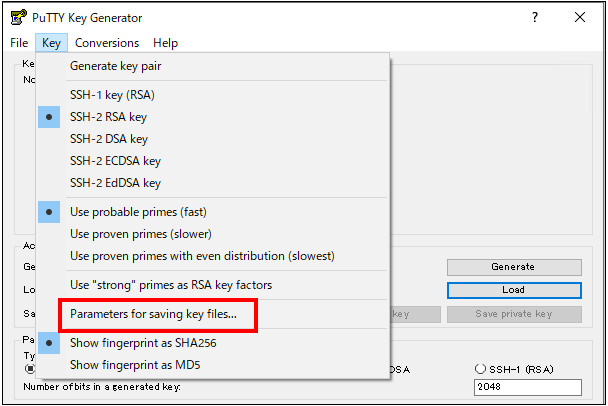Select SSH-2 RSA key option
This screenshot has height=406, width=608.
pyautogui.click(x=108, y=117)
